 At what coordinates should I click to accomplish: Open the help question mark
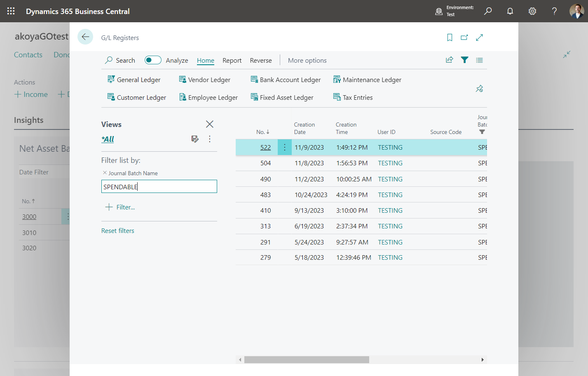pyautogui.click(x=555, y=11)
